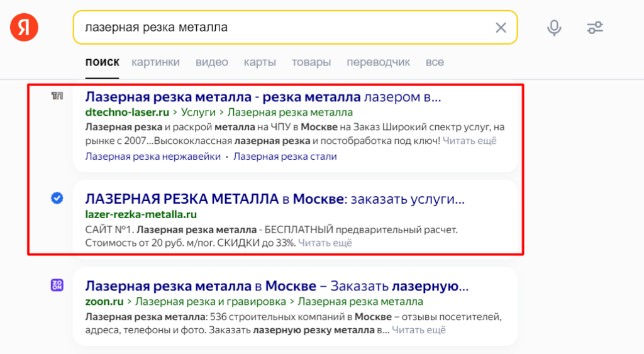Switch to the картинки tab
644x354 pixels.
(x=155, y=62)
